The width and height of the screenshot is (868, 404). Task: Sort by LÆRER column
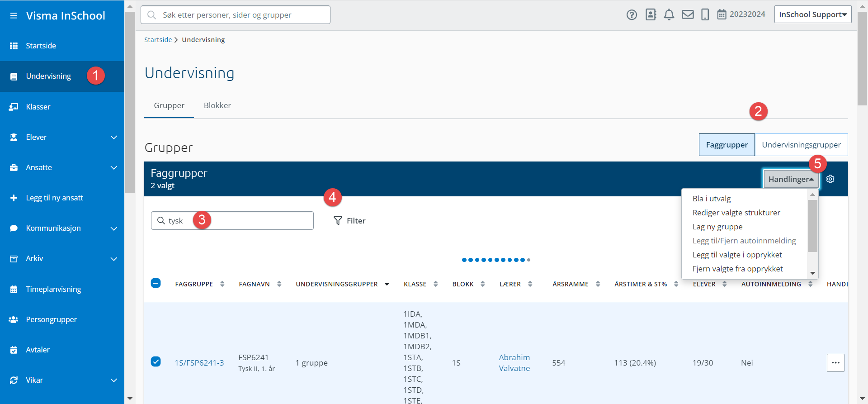[x=516, y=284]
